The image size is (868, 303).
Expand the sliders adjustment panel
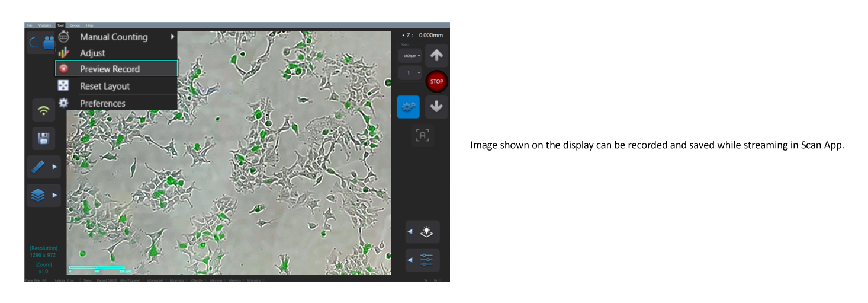point(422,260)
